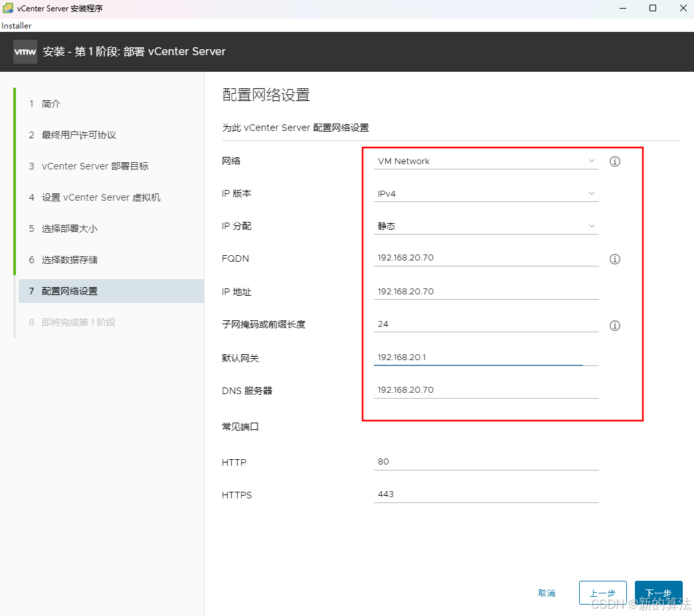
Task: Click the 子网掩码或前缀长度 label
Action: point(264,324)
